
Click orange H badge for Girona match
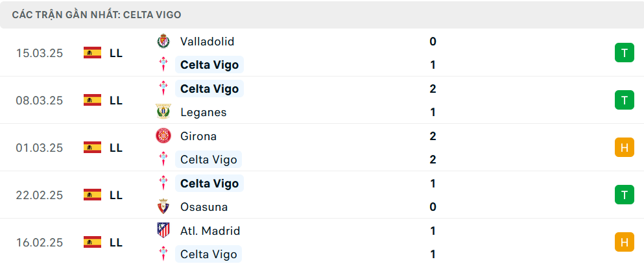pos(625,147)
